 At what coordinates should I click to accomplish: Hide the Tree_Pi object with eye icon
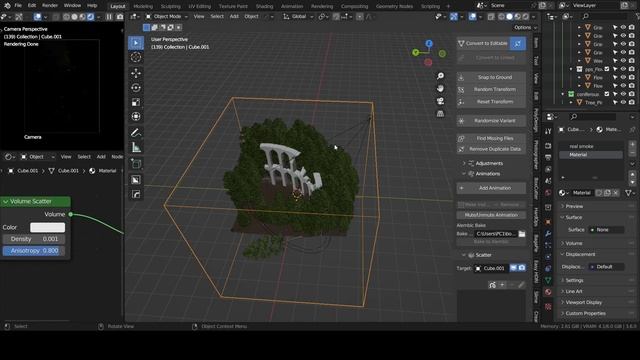[x=623, y=102]
